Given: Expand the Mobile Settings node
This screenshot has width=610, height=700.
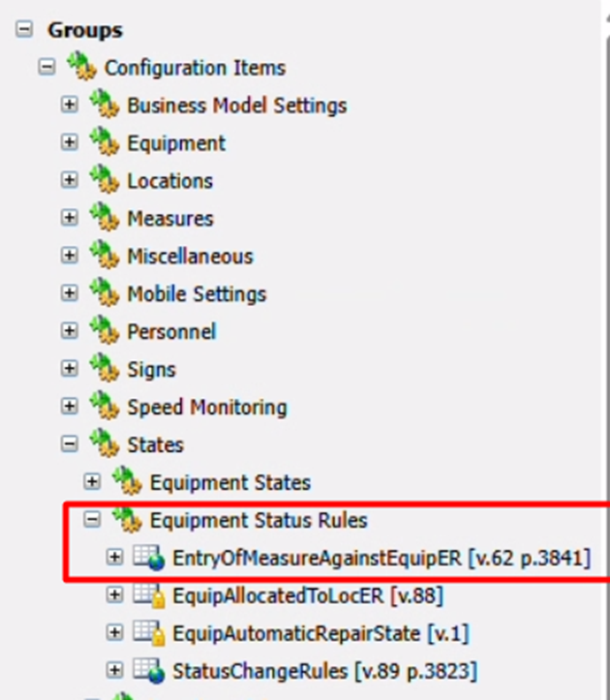Looking at the screenshot, I should (70, 293).
